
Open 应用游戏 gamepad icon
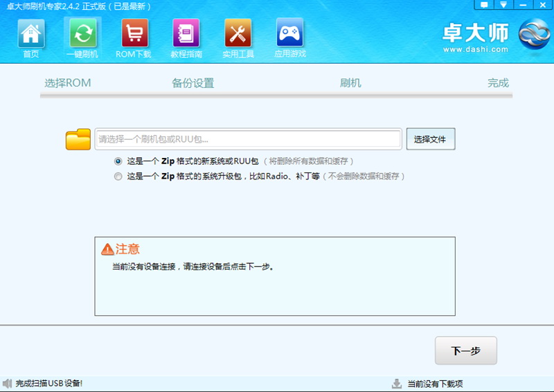click(x=289, y=33)
